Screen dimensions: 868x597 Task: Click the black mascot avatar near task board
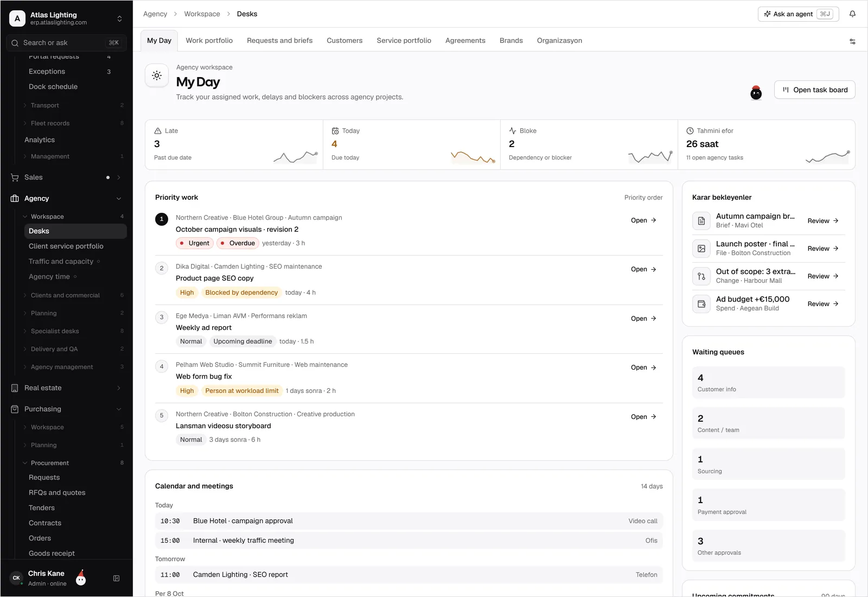pos(756,93)
